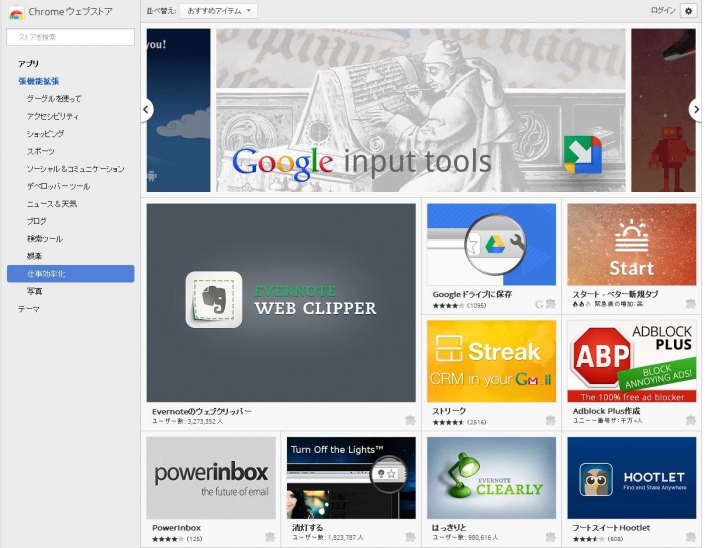This screenshot has height=548, width=705.
Task: Click puzzle icon on Hootlet card
Action: tap(691, 537)
